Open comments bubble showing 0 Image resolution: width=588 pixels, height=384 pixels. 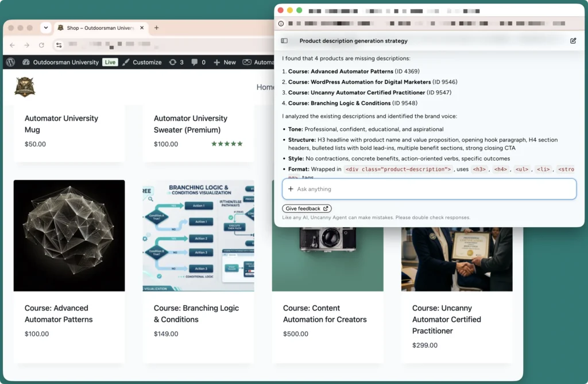[198, 62]
